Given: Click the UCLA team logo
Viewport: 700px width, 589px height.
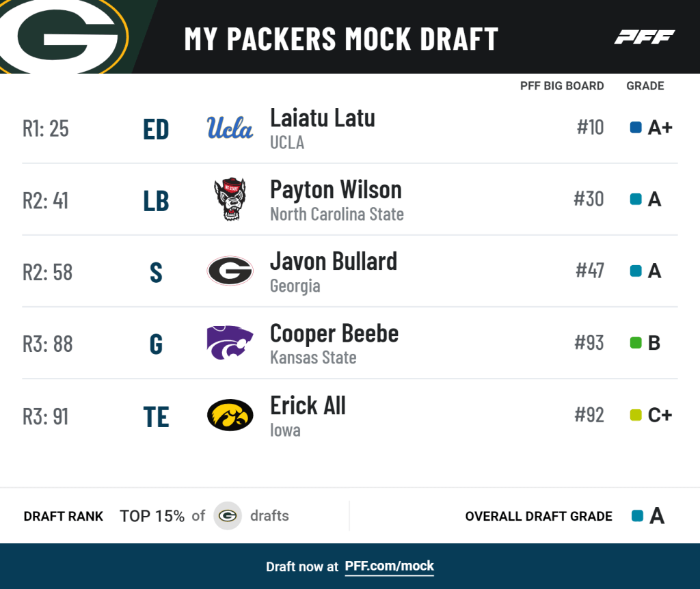Looking at the screenshot, I should point(230,128).
